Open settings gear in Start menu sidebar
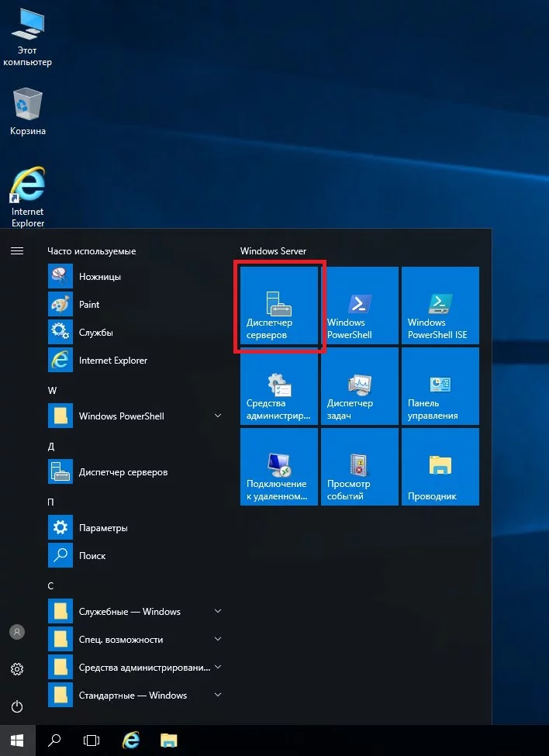The height and width of the screenshot is (756, 549). 17,669
